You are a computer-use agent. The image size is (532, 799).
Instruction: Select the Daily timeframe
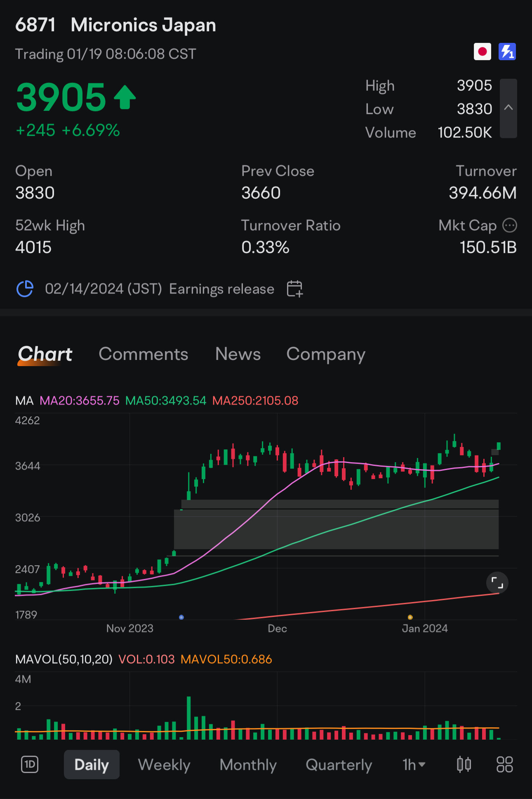click(x=92, y=764)
